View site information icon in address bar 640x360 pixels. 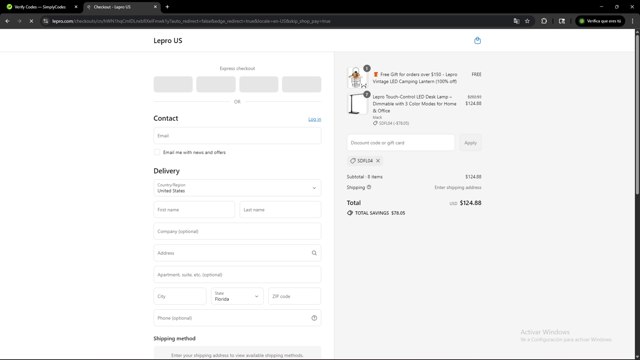point(46,21)
